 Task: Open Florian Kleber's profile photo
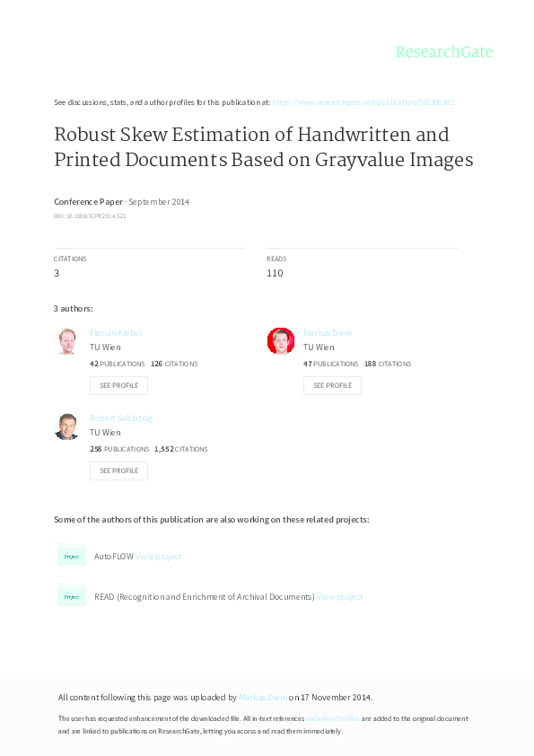point(67,341)
